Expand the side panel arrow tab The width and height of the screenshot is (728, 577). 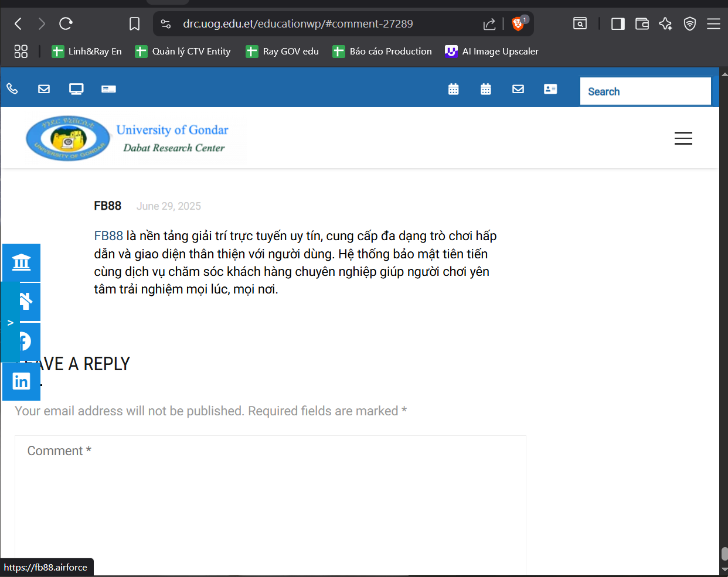10,322
